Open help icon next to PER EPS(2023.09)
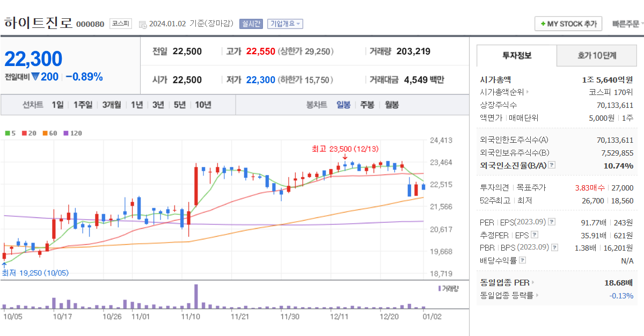The height and width of the screenshot is (336, 644). pos(552,222)
